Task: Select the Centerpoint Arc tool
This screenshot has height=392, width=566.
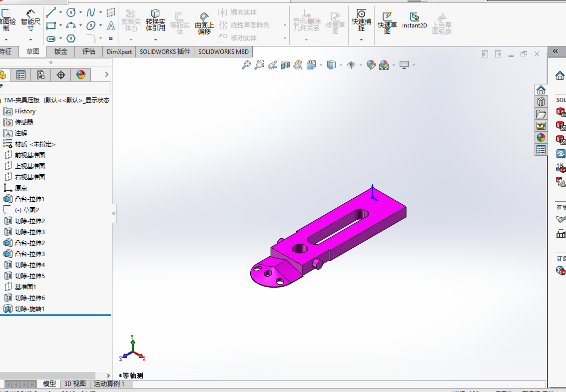Action: [71, 25]
